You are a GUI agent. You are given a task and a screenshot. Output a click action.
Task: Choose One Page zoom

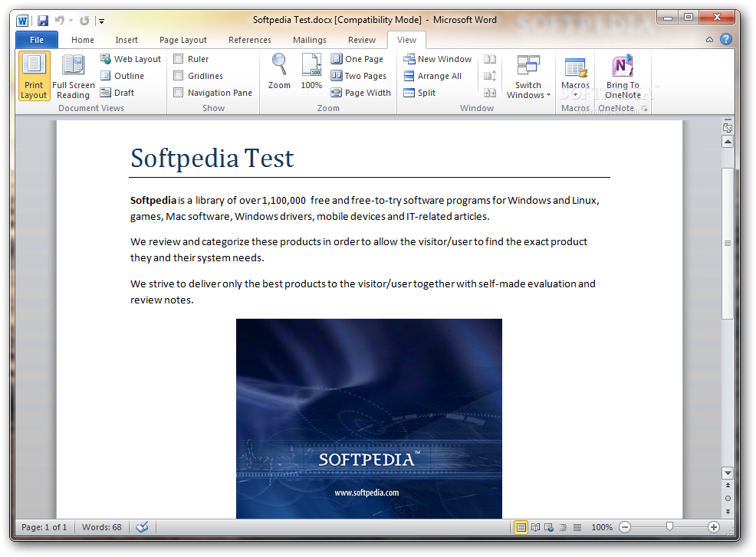(x=357, y=59)
